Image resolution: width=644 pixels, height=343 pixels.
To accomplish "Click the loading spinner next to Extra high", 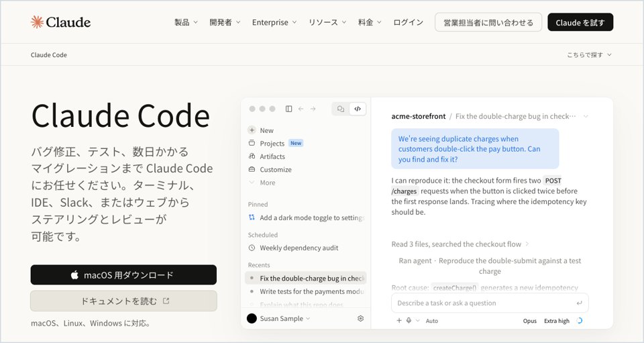I will [x=580, y=321].
